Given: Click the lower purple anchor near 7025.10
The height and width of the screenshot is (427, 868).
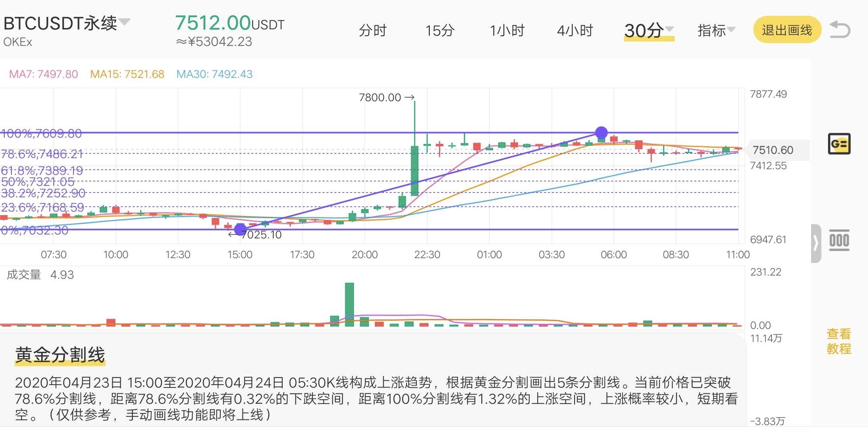Looking at the screenshot, I should coord(240,229).
